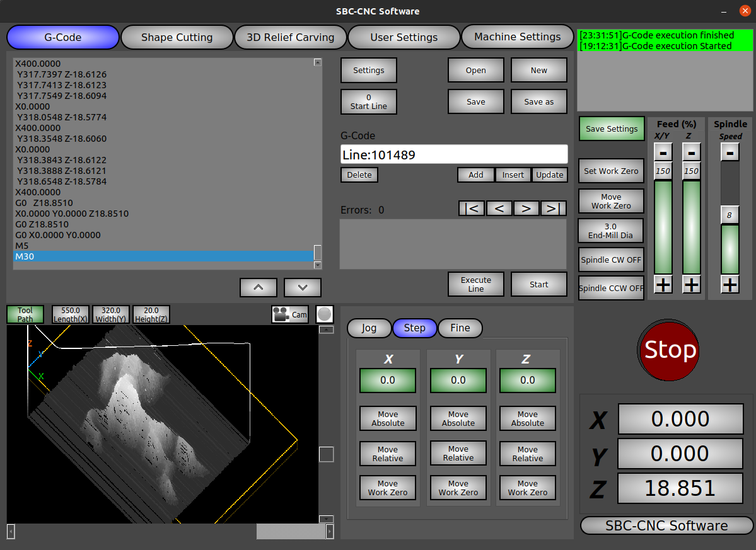
Task: Increase spindle speed with plus button
Action: click(x=730, y=285)
